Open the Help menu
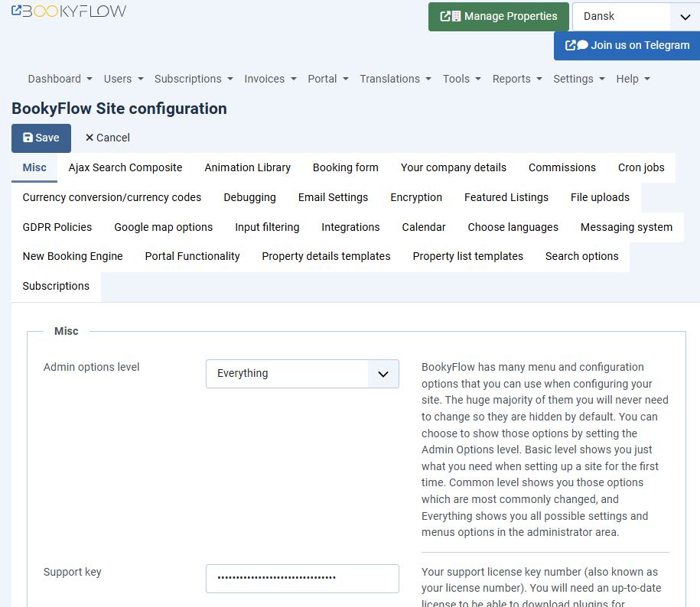This screenshot has width=700, height=607. (633, 79)
